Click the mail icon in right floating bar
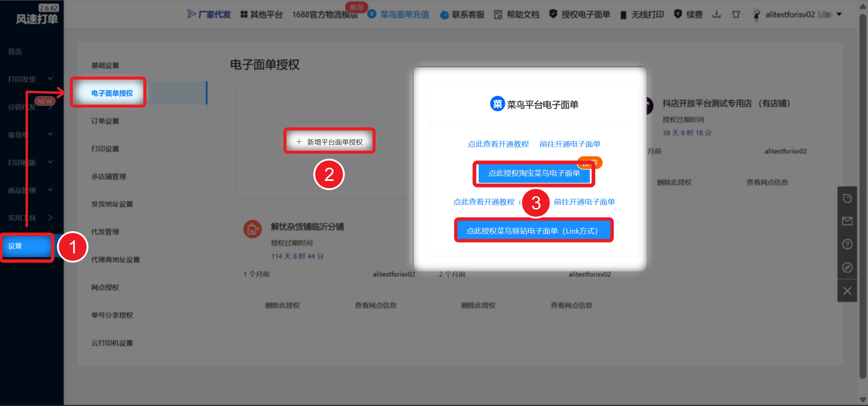This screenshot has width=868, height=406. pos(847,221)
